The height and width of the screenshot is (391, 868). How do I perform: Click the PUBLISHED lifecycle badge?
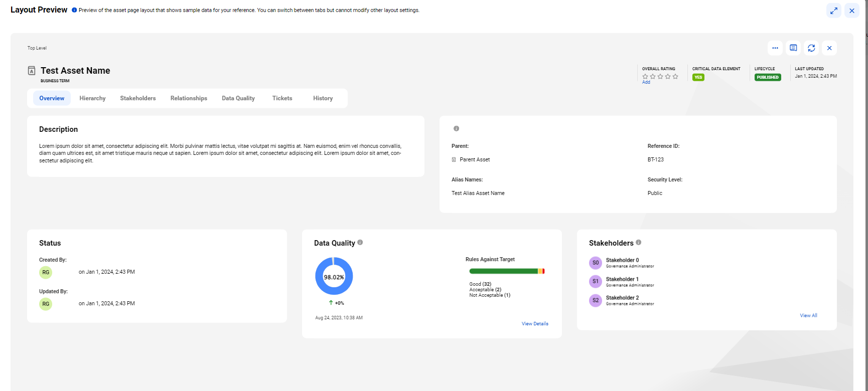point(768,77)
